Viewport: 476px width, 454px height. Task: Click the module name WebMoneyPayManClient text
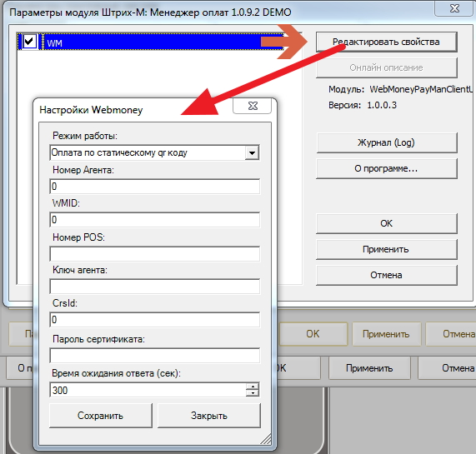pyautogui.click(x=421, y=89)
